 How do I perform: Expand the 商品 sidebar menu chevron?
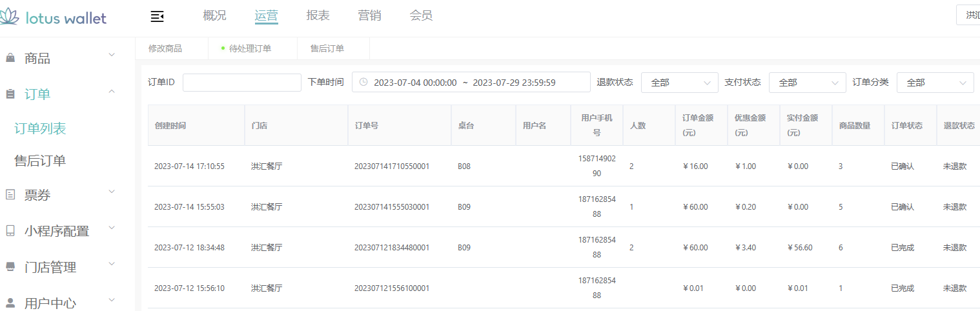112,55
